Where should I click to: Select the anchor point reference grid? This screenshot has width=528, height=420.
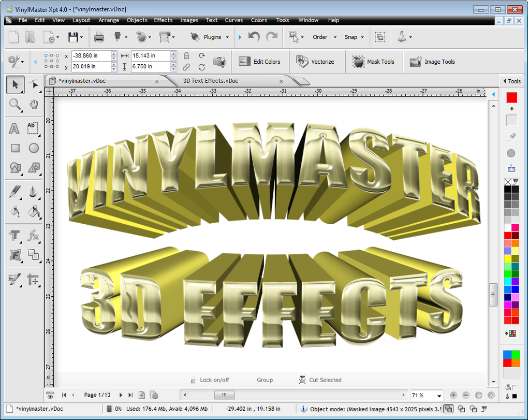click(52, 61)
